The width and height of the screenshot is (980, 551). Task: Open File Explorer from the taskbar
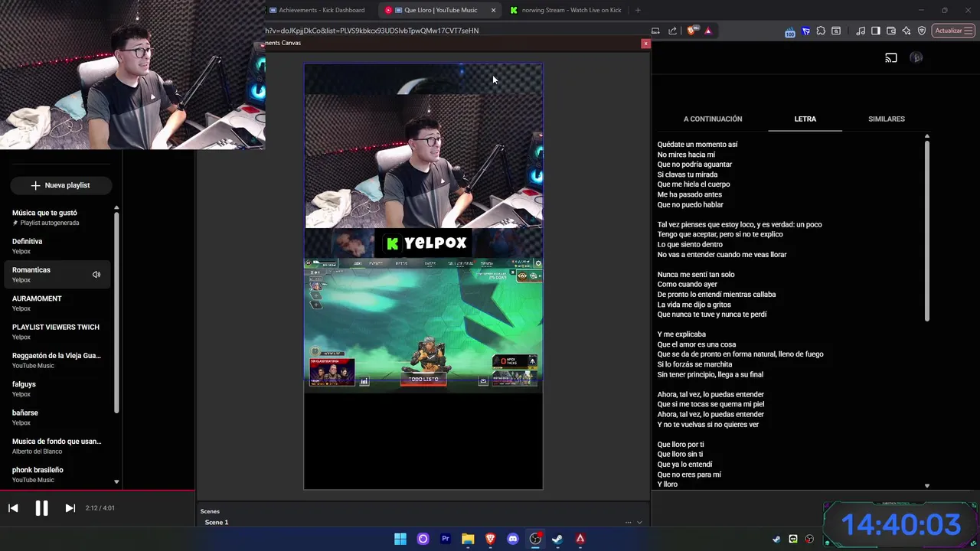pyautogui.click(x=468, y=539)
